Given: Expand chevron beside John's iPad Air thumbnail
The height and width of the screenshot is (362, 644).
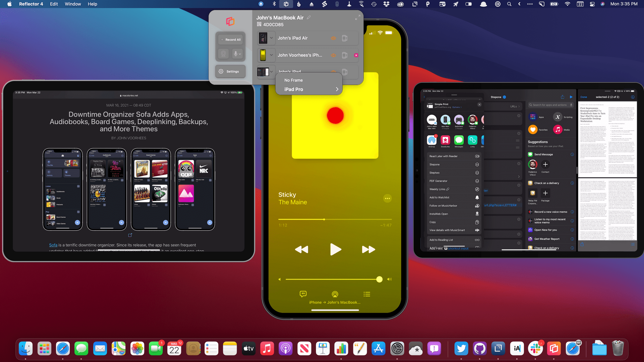Looking at the screenshot, I should (271, 38).
